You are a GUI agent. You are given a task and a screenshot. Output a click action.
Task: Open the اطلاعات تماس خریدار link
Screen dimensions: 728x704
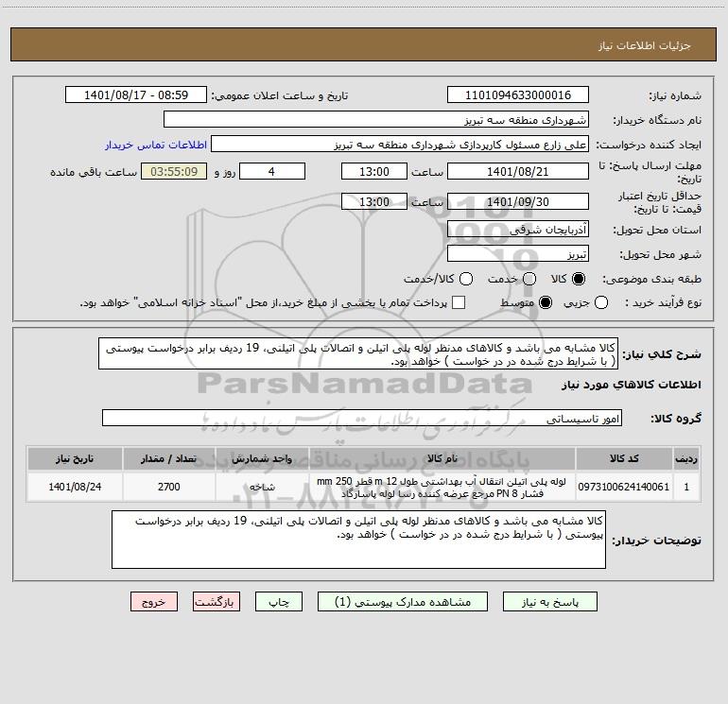coord(156,145)
